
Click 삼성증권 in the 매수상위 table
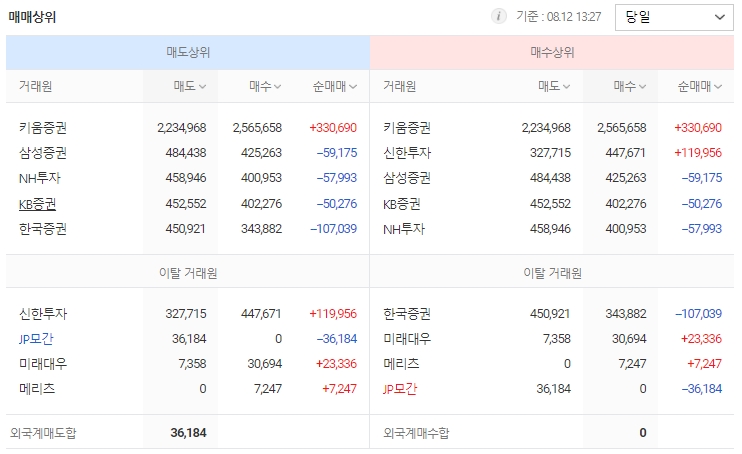pyautogui.click(x=407, y=178)
